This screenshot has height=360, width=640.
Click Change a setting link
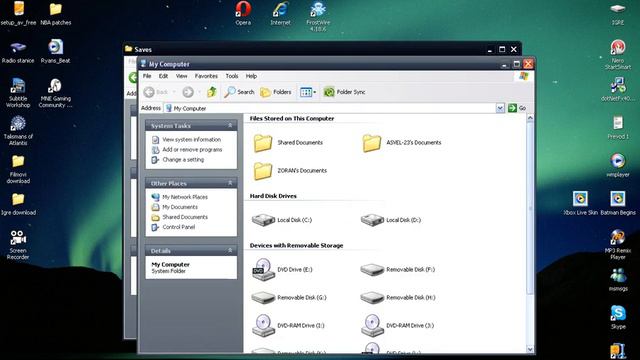pyautogui.click(x=183, y=160)
